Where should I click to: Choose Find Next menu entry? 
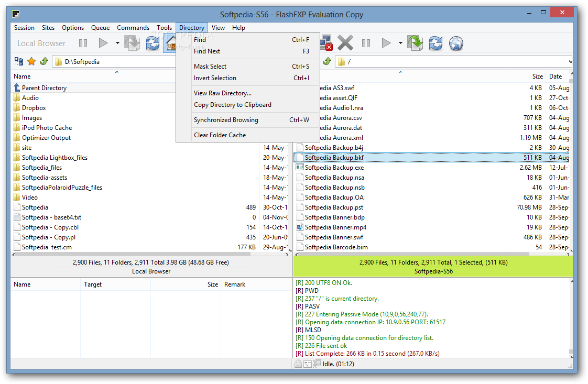[248, 51]
